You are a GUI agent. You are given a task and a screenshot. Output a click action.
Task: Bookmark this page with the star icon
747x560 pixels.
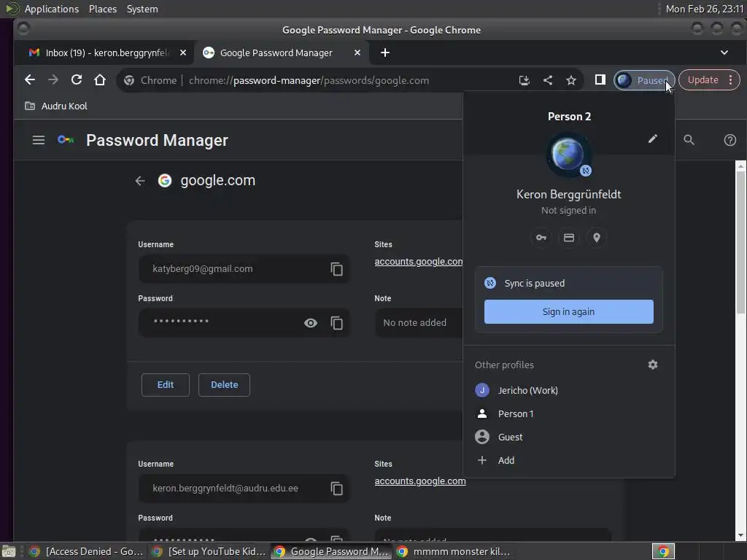click(x=571, y=80)
